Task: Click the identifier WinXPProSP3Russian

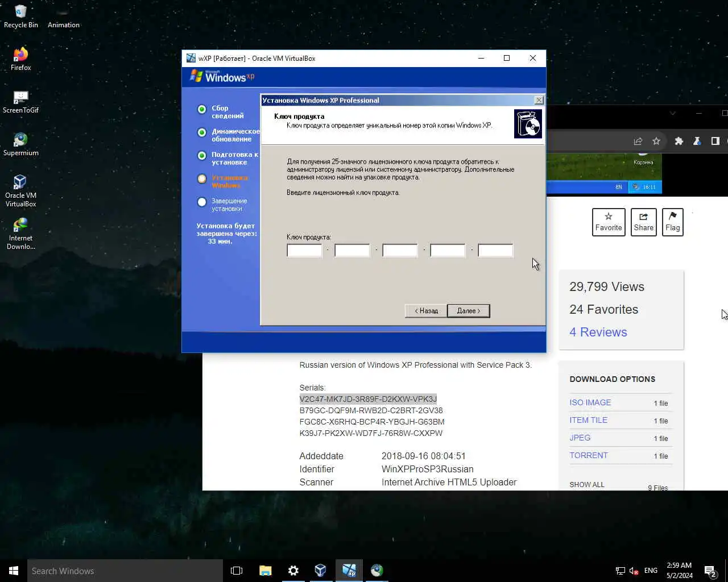Action: click(428, 469)
